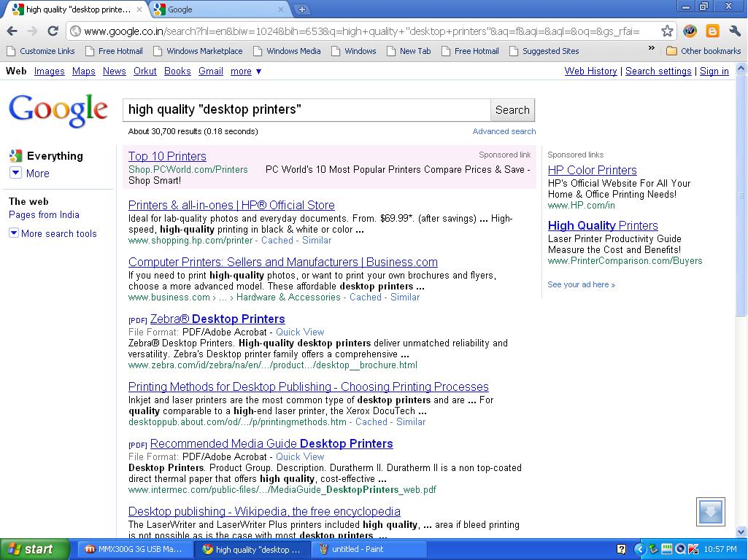748x560 pixels.
Task: Open Chrome settings via the wrench icon
Action: (733, 32)
